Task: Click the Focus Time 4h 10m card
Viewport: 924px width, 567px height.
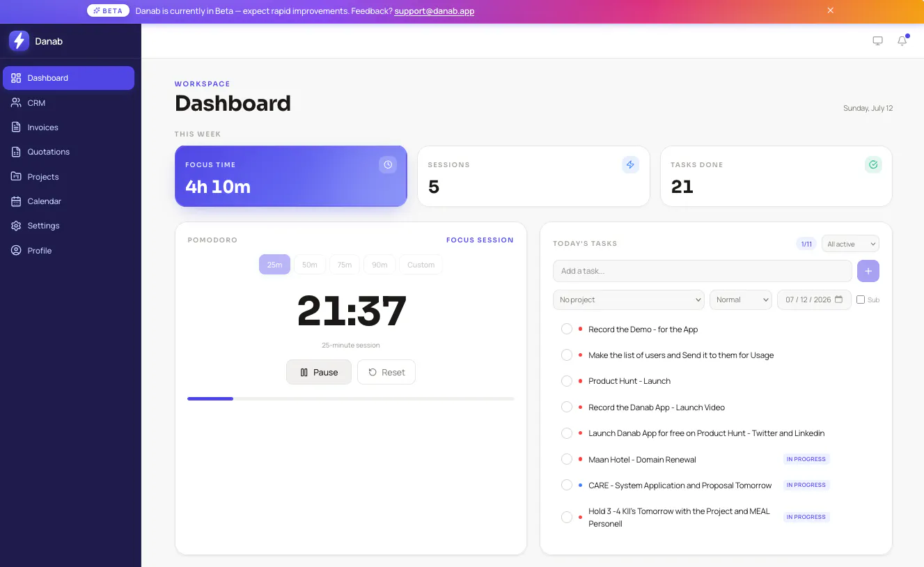Action: tap(291, 176)
